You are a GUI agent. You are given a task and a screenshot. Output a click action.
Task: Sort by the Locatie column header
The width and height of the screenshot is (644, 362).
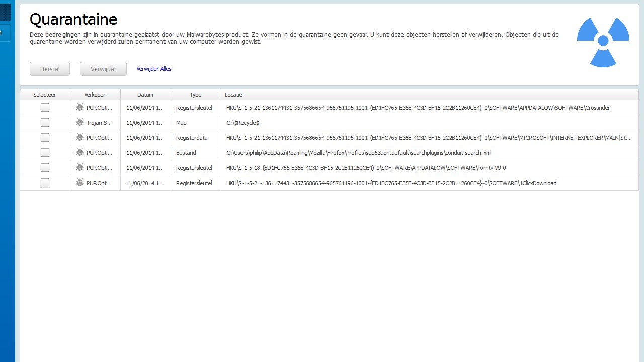pos(430,95)
